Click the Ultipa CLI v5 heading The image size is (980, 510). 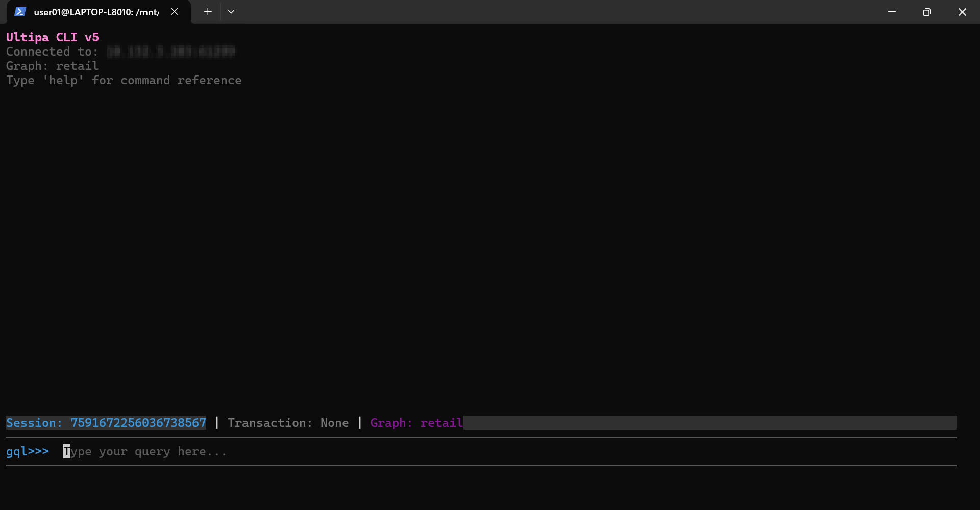[x=53, y=37]
